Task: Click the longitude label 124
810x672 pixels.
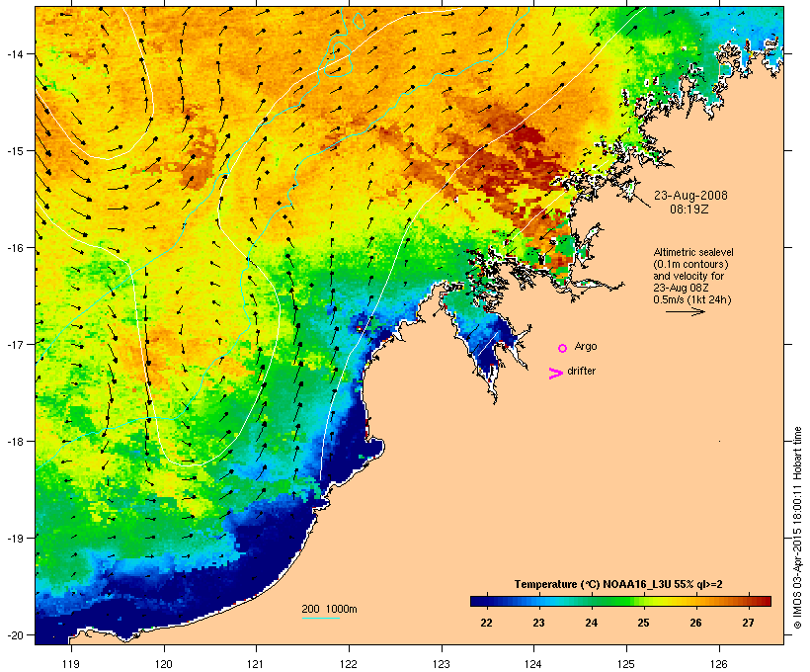Action: click(x=533, y=663)
